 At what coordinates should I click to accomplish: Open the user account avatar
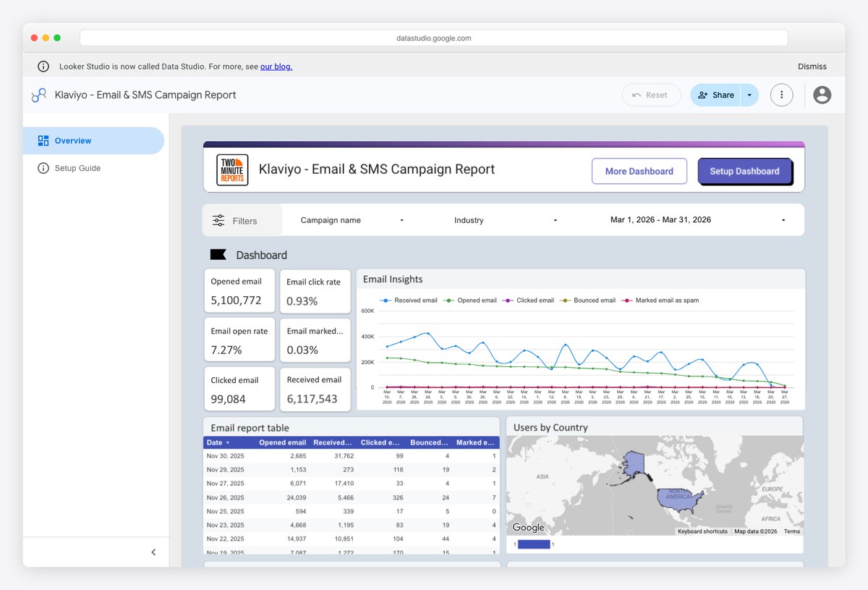pyautogui.click(x=822, y=95)
